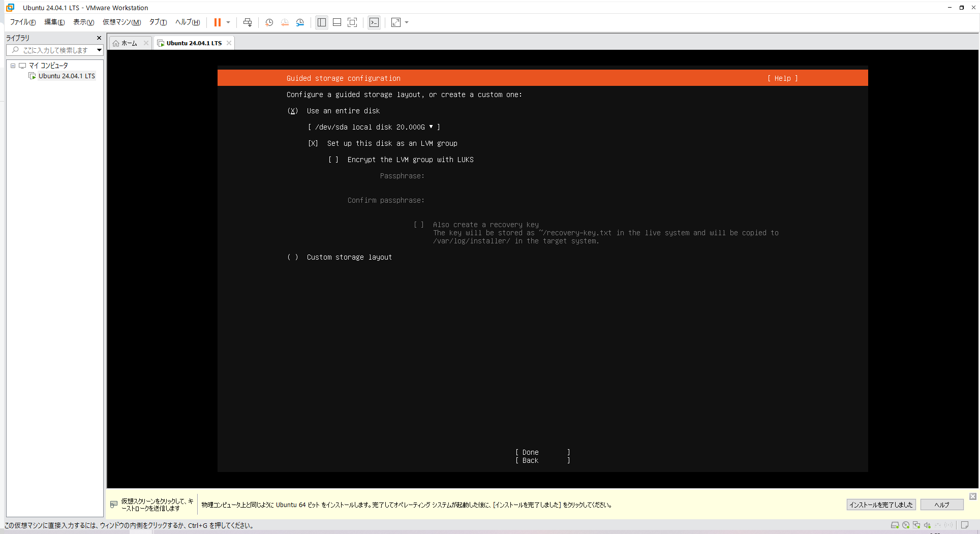The width and height of the screenshot is (980, 534).
Task: Click the Help button in the installer header
Action: 783,78
